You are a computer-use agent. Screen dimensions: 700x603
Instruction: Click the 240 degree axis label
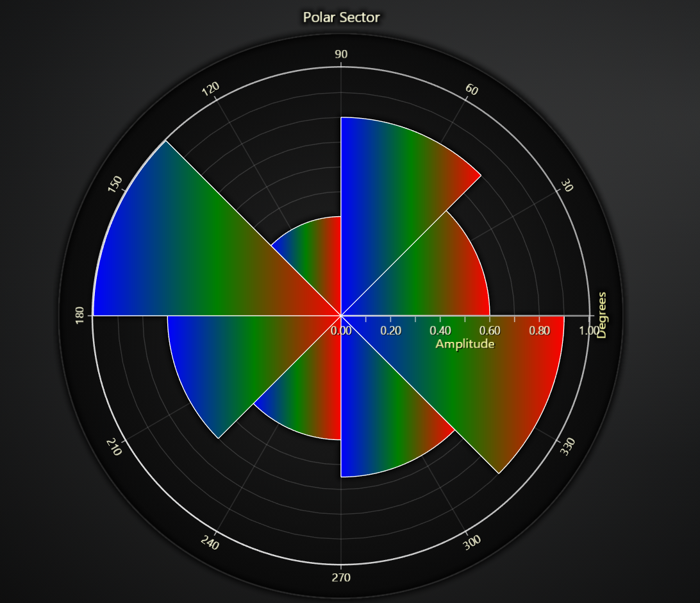point(210,543)
